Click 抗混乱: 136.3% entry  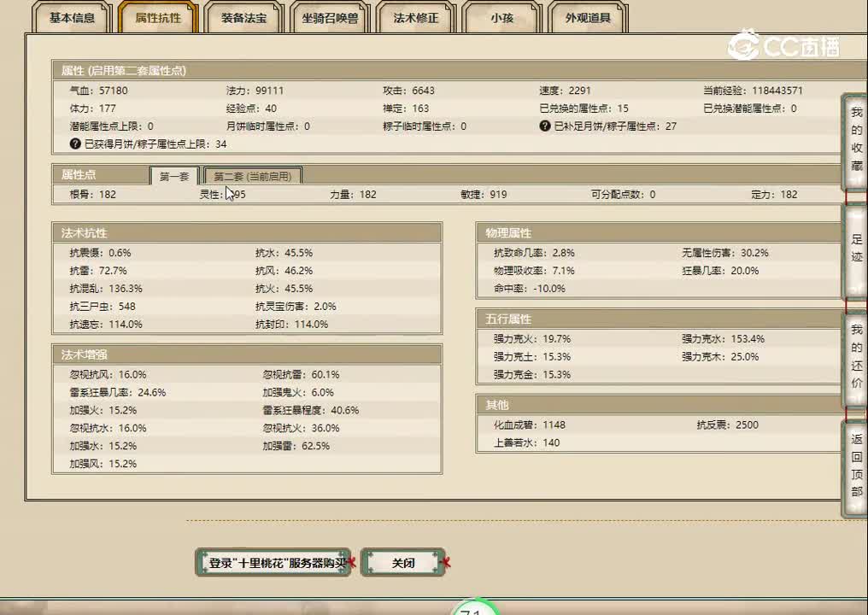(x=106, y=289)
